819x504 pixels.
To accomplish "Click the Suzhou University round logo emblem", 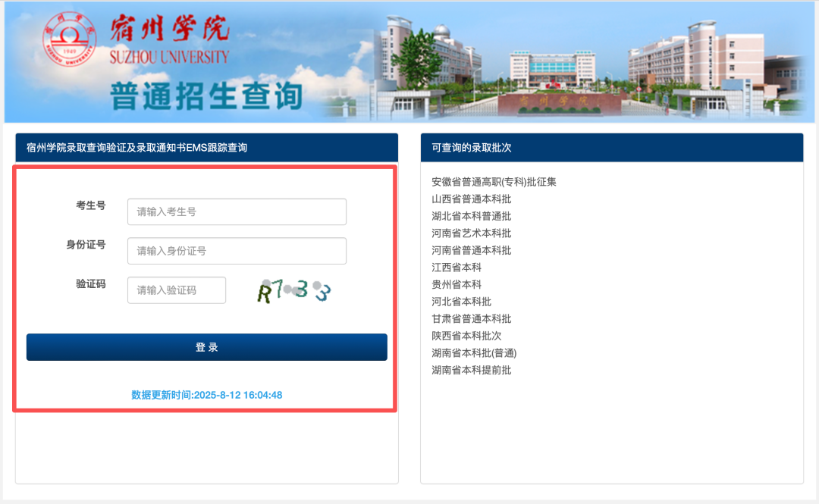I will pyautogui.click(x=70, y=39).
